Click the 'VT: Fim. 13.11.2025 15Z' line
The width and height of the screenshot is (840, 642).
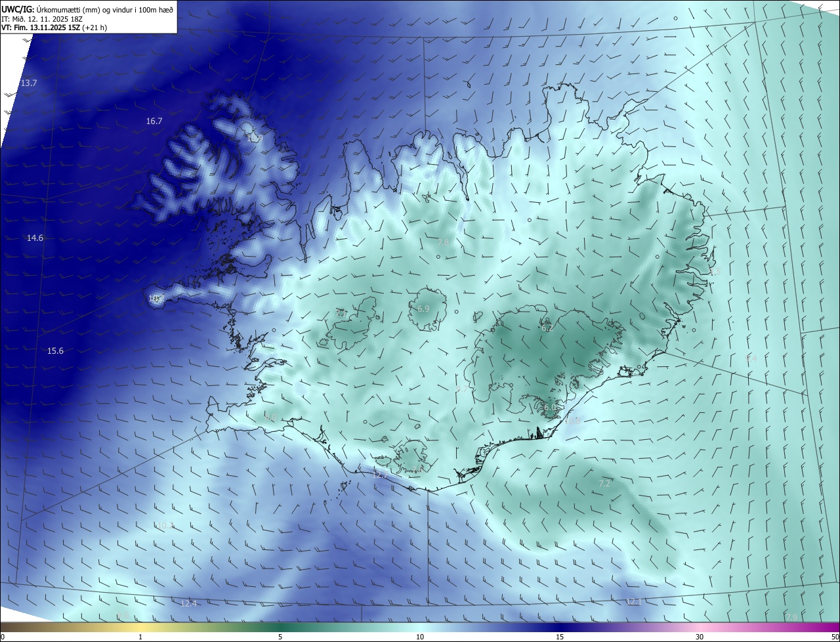click(54, 28)
